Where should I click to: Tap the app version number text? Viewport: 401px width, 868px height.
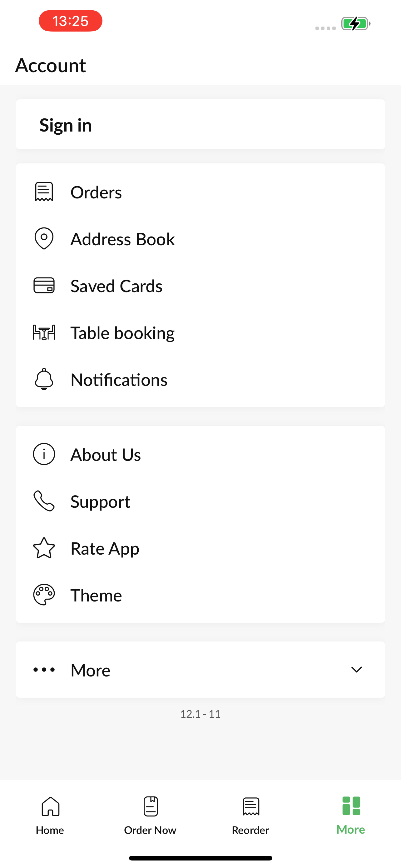200,714
